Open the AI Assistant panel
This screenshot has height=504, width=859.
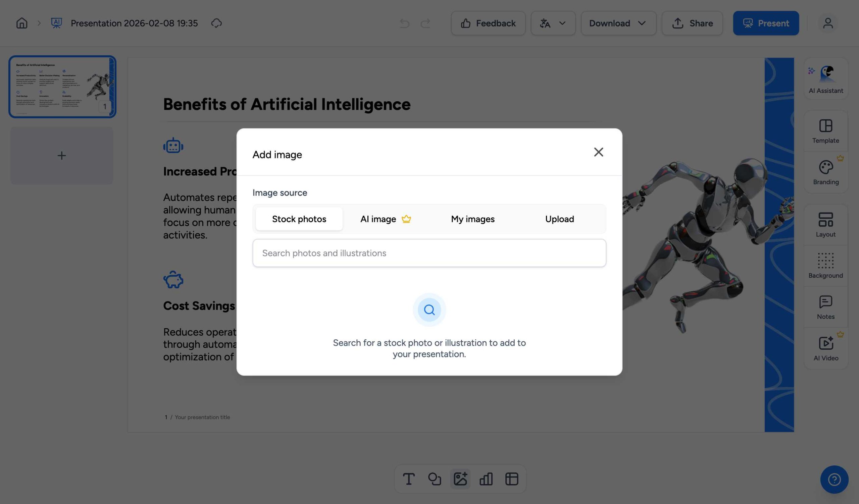tap(825, 79)
